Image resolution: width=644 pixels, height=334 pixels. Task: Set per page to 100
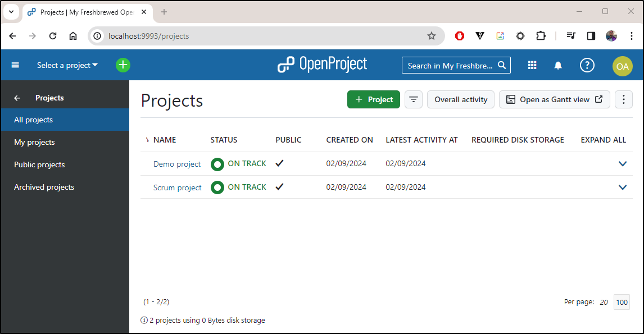tap(622, 303)
